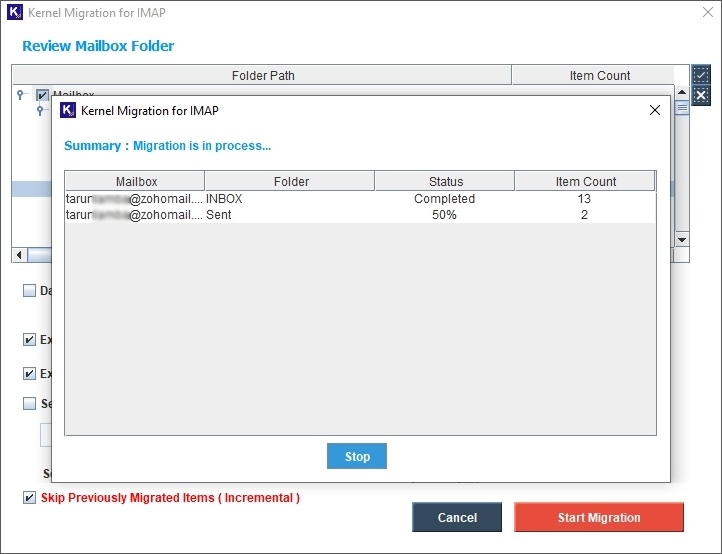Select the mailbox address in Sent row
722x554 pixels.
(x=134, y=215)
